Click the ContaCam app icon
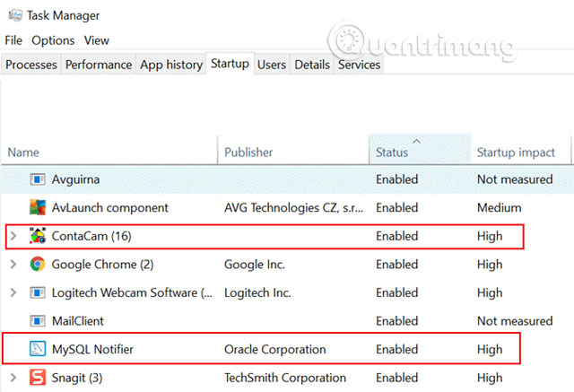The image size is (574, 392). coord(38,236)
